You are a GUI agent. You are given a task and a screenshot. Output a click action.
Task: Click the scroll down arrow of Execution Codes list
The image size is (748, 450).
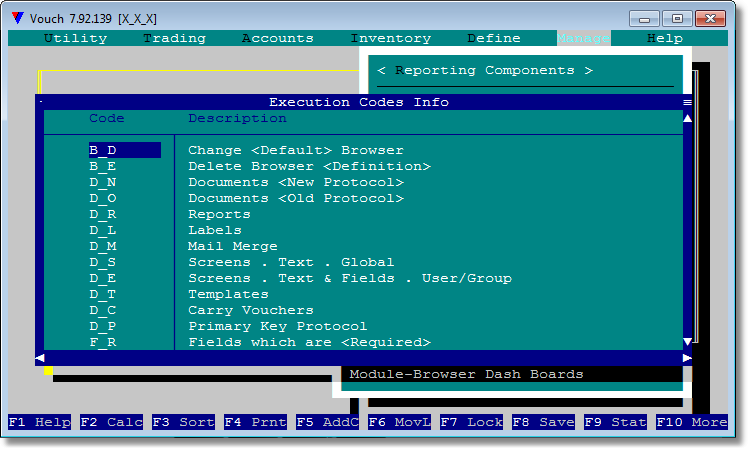(x=687, y=342)
